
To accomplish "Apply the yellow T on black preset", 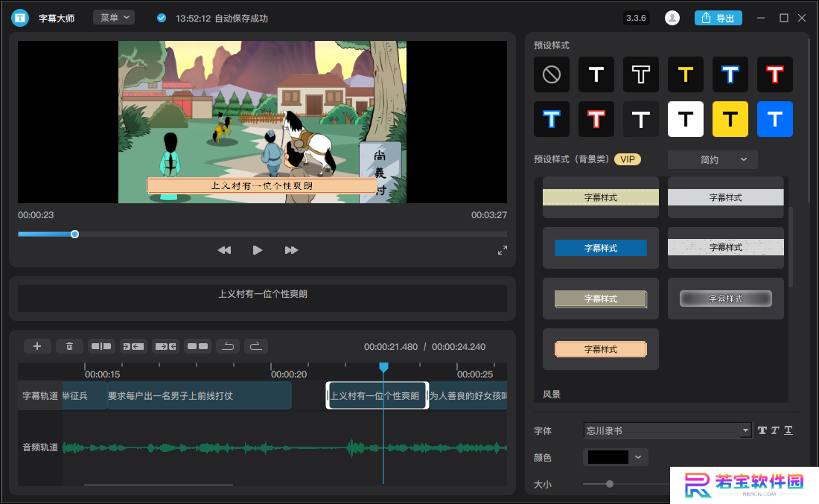I will click(x=685, y=74).
